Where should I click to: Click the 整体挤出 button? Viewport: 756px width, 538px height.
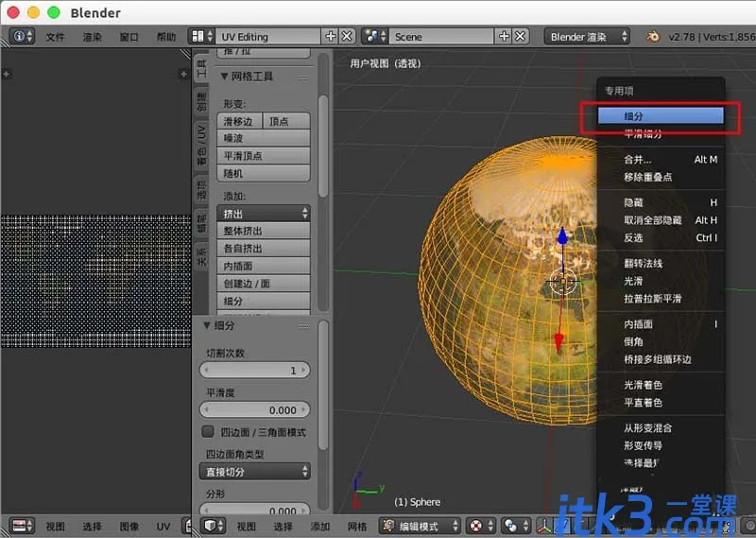click(x=264, y=231)
